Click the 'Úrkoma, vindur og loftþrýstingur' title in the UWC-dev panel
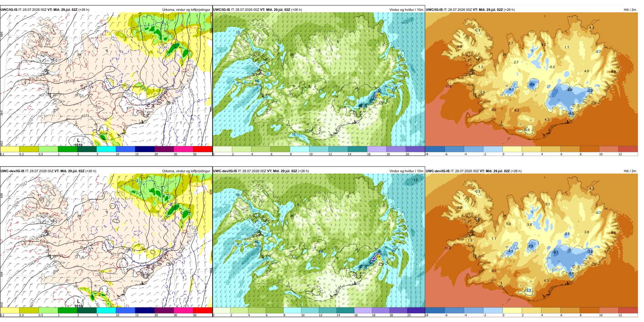 tap(186, 171)
